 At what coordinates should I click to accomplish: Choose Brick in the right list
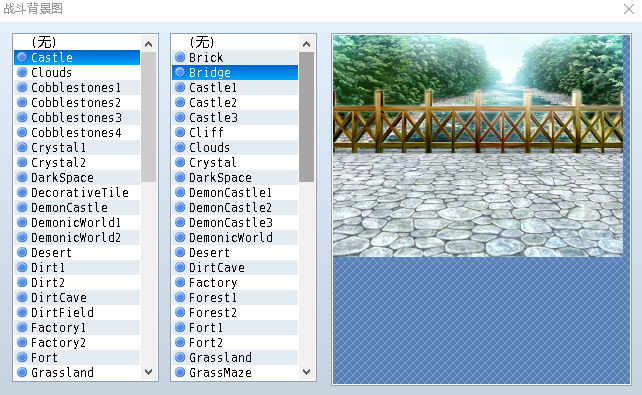pos(235,57)
